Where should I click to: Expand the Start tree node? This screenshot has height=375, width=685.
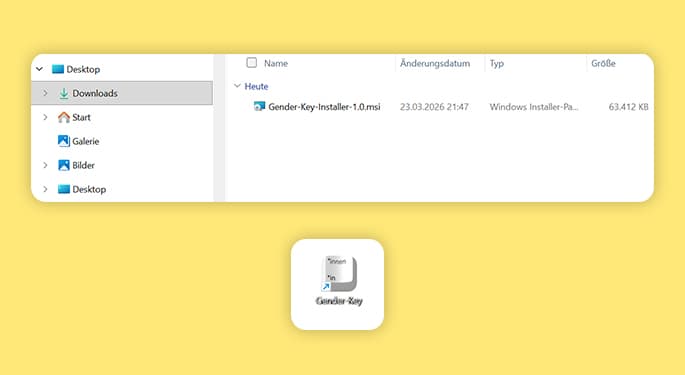[45, 117]
